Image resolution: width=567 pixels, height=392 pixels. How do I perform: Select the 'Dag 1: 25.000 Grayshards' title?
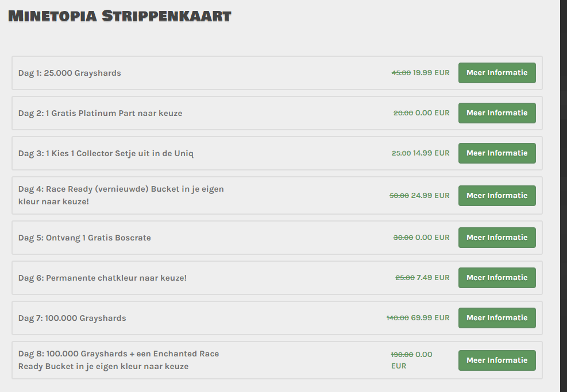70,73
